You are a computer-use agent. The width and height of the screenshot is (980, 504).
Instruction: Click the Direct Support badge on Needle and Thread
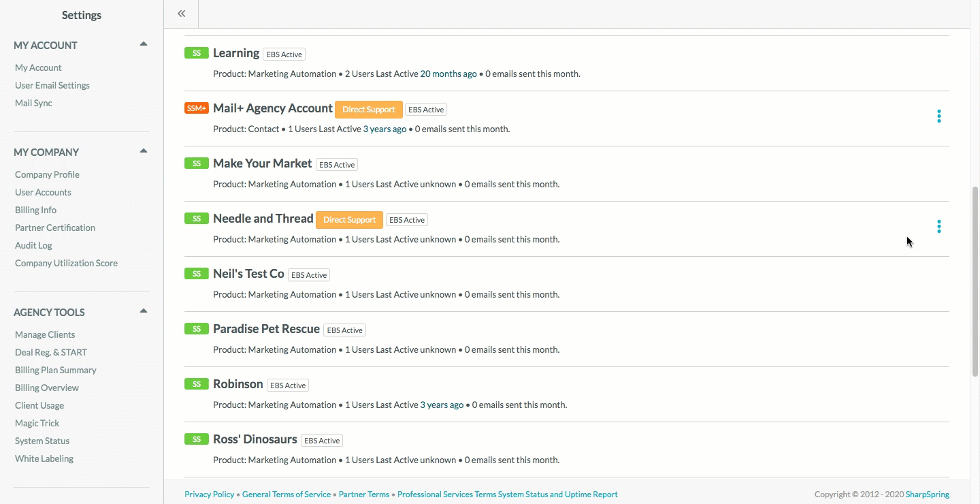[x=350, y=220]
